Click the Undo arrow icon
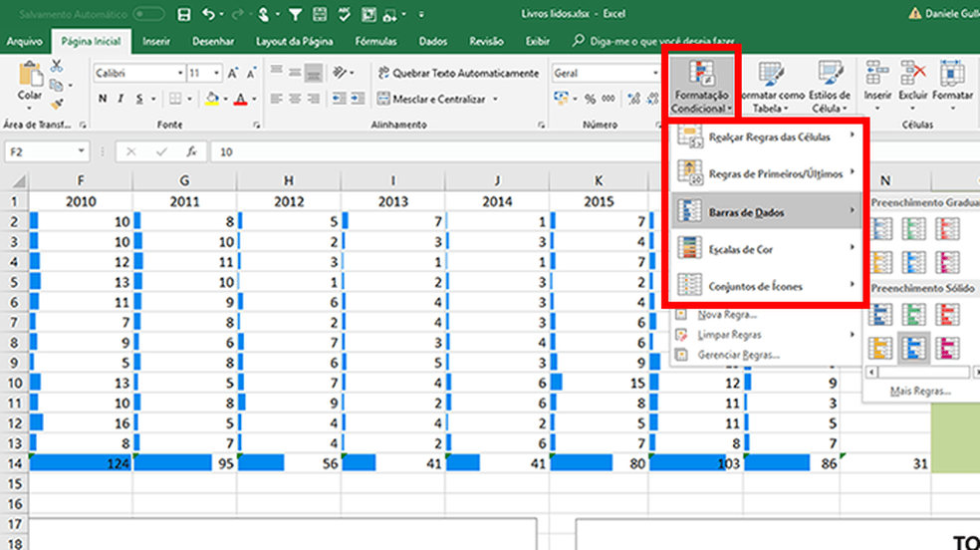The height and width of the screenshot is (550, 980). coord(209,15)
